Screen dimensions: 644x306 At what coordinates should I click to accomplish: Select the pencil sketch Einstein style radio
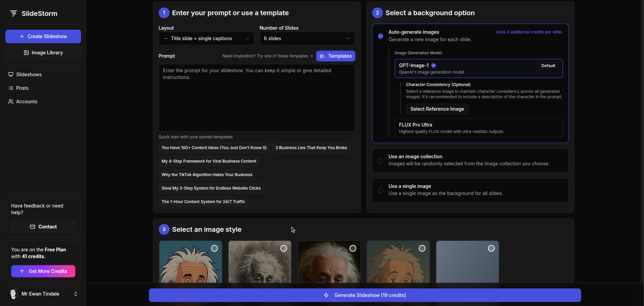(x=284, y=248)
